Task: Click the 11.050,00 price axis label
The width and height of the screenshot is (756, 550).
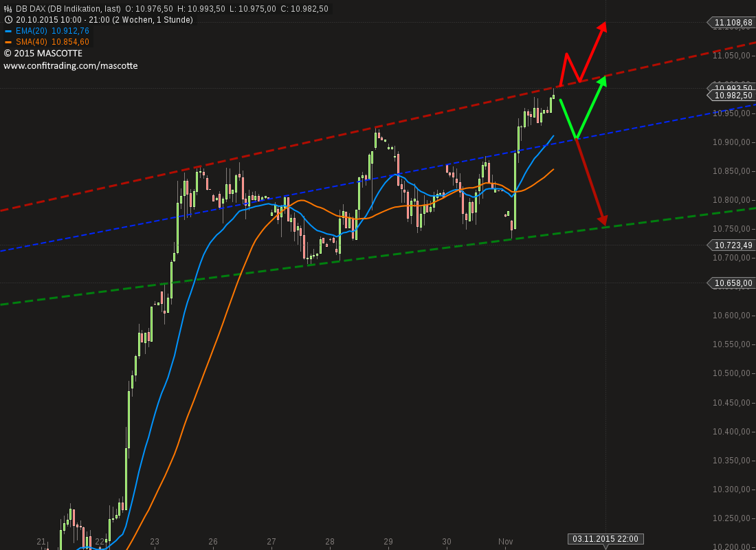Action: [733, 56]
